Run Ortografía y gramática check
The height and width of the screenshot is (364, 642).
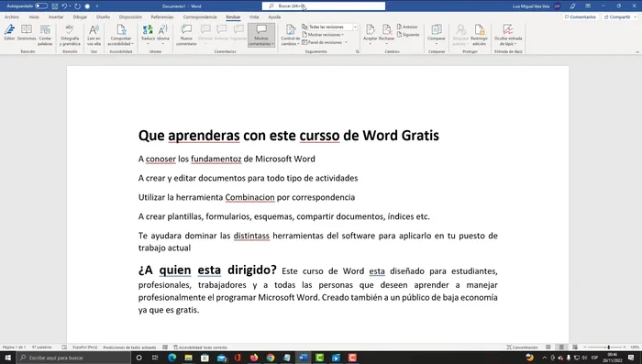(70, 35)
